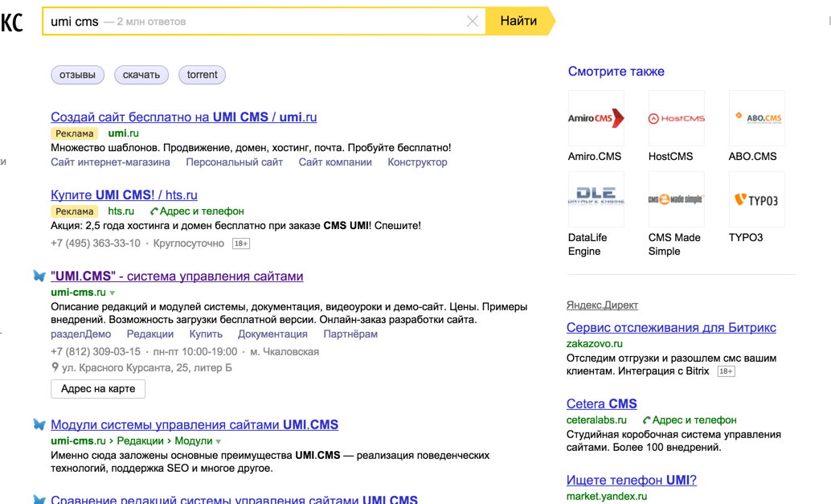Screen dimensions: 831x504
Task: Click the 'Адрес на карте' button
Action: [98, 389]
